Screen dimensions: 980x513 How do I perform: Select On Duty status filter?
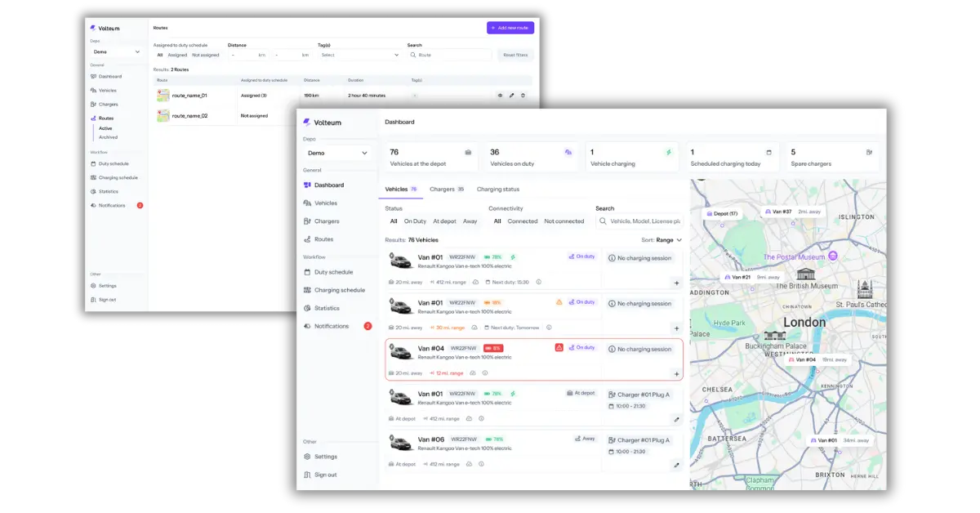tap(415, 221)
